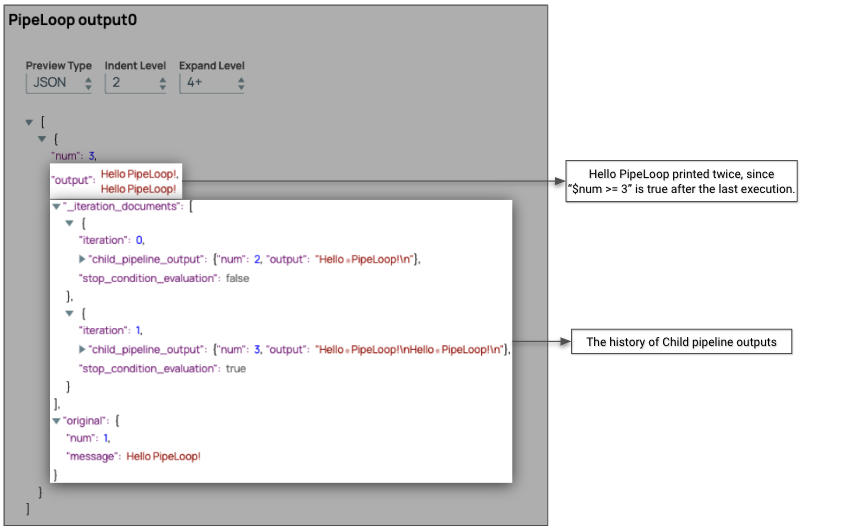The image size is (847, 529).
Task: Open the Expand Level 4+ dropdown
Action: coord(211,83)
